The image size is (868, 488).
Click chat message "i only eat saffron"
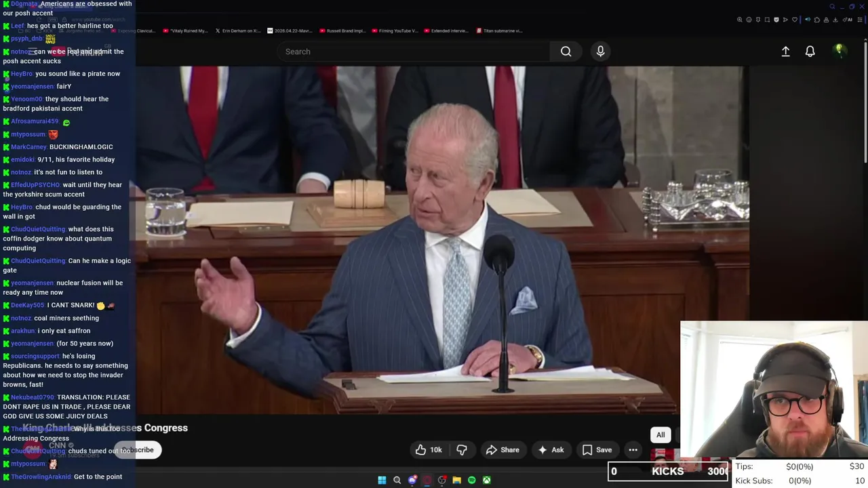[64, 331]
